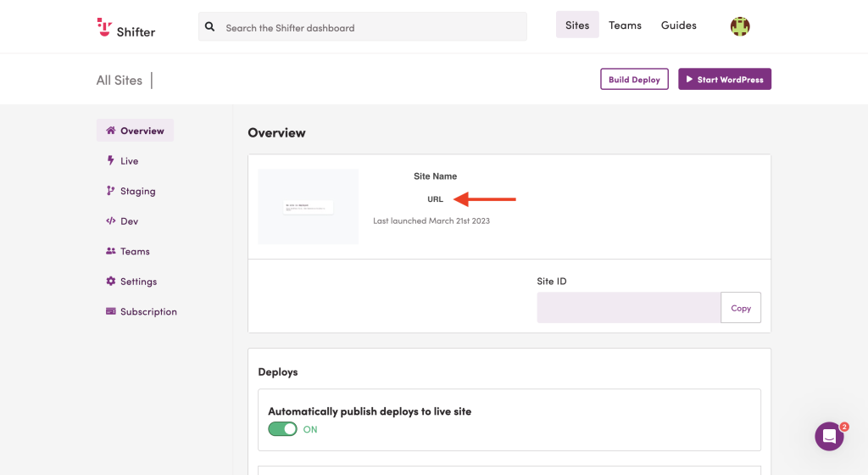Screen dimensions: 868x475
Task: Open Settings in the sidebar
Action: 131,282
